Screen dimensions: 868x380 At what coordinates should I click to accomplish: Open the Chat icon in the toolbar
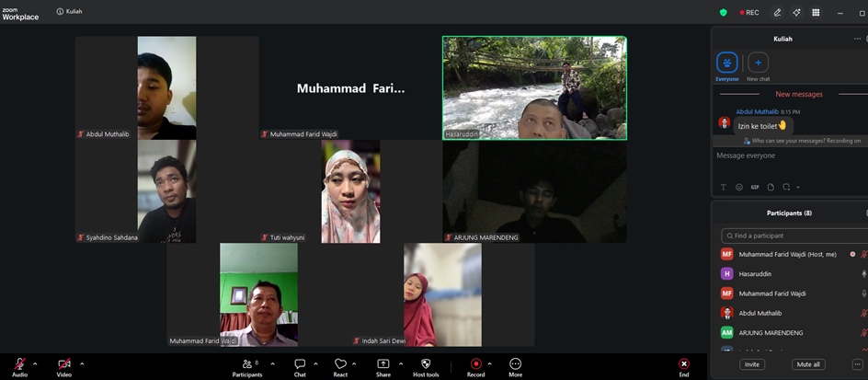tap(300, 364)
